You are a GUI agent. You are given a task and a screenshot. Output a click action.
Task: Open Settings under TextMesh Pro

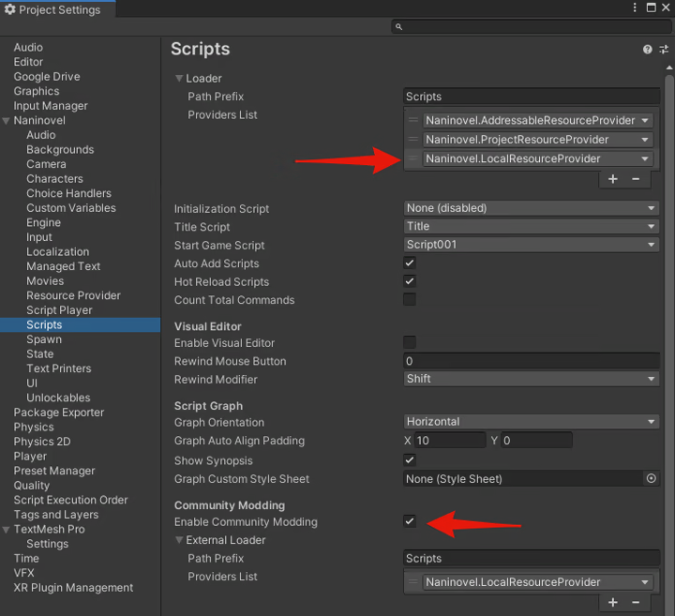pos(48,544)
